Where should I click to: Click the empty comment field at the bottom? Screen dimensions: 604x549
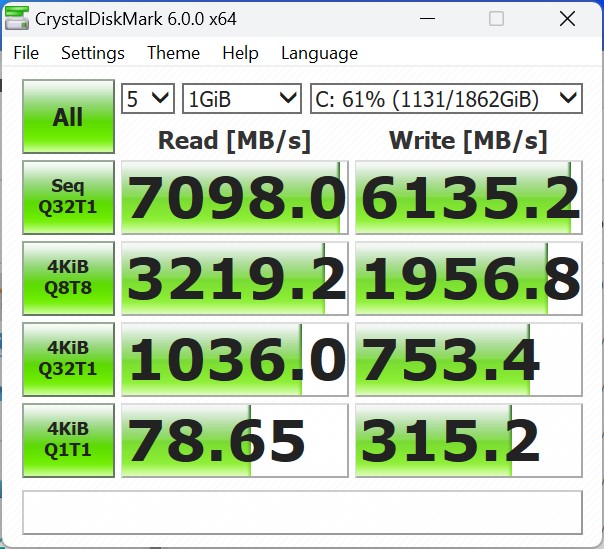coord(302,512)
